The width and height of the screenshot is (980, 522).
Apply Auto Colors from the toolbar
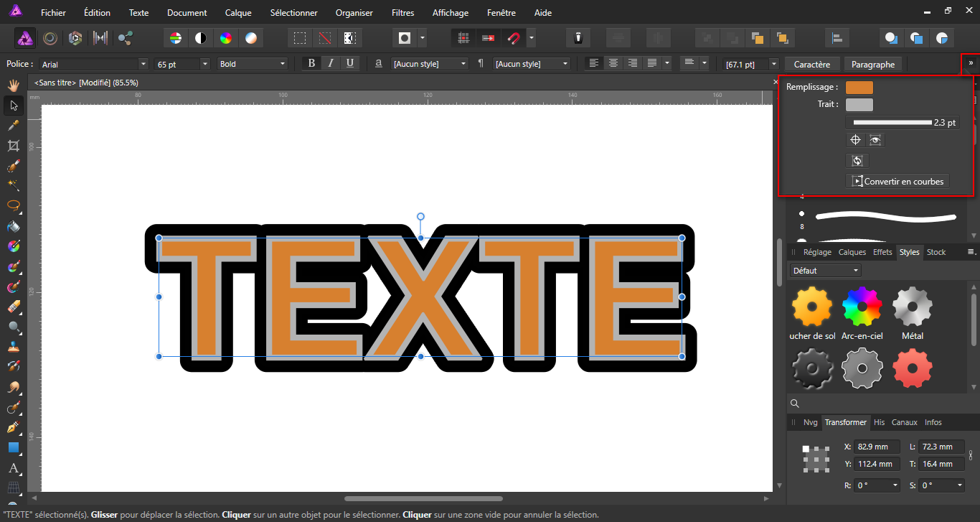click(226, 37)
